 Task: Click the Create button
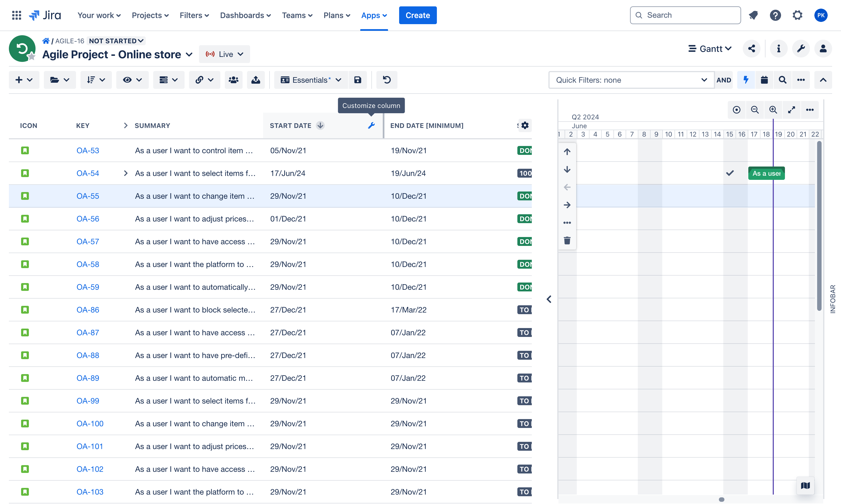click(x=418, y=15)
